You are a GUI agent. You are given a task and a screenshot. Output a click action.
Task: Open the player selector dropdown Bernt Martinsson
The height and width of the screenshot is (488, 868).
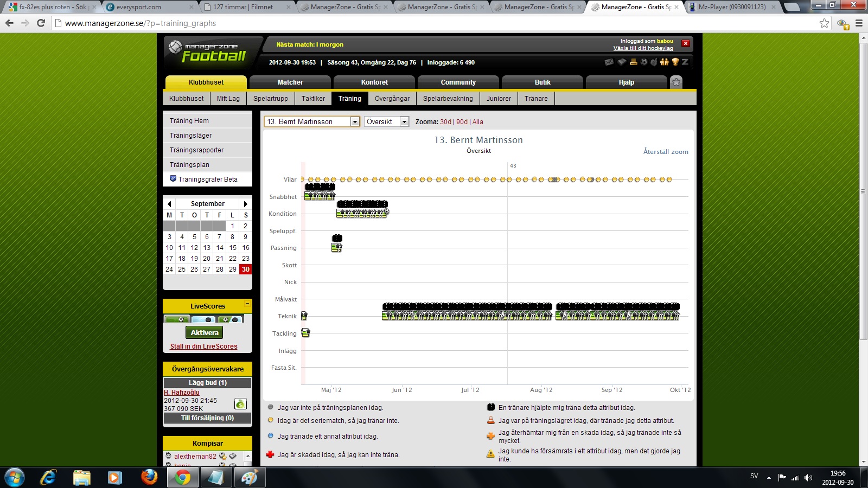pos(312,121)
